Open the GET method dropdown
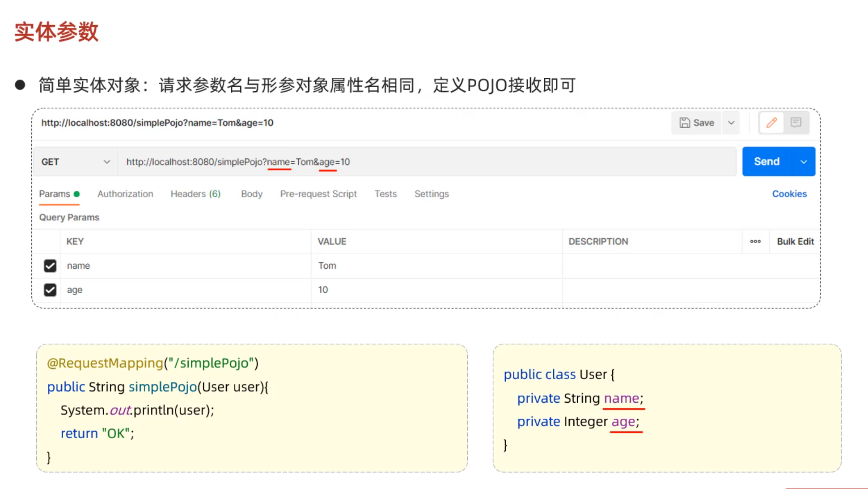The image size is (868, 489). point(75,162)
